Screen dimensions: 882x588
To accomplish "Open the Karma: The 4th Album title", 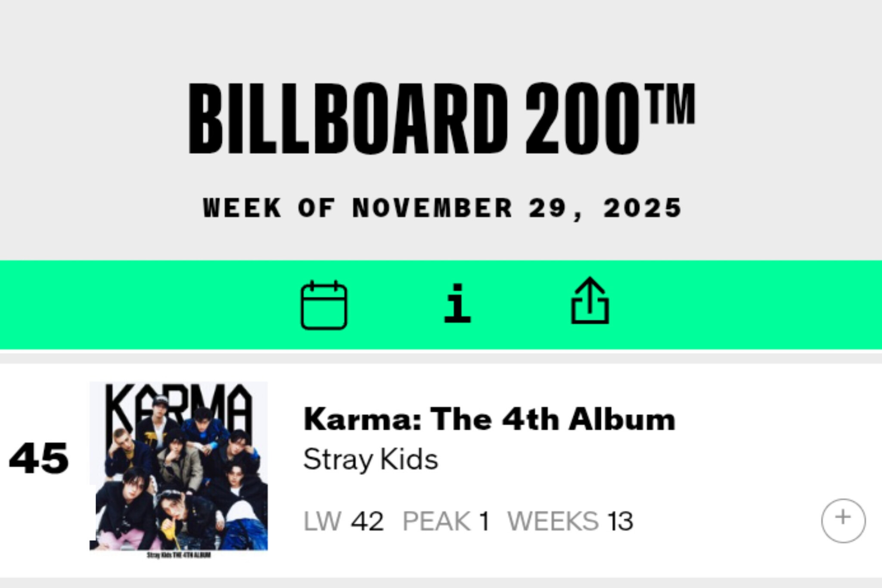I will tap(489, 419).
